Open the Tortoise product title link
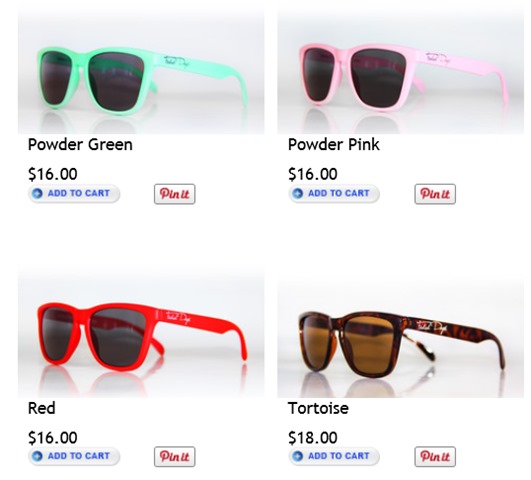The image size is (531, 480). coord(318,408)
